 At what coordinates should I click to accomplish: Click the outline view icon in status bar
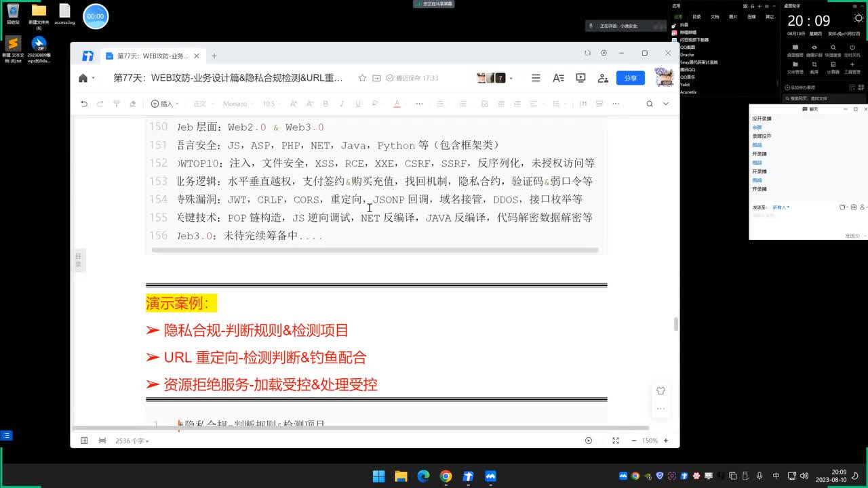tap(84, 441)
